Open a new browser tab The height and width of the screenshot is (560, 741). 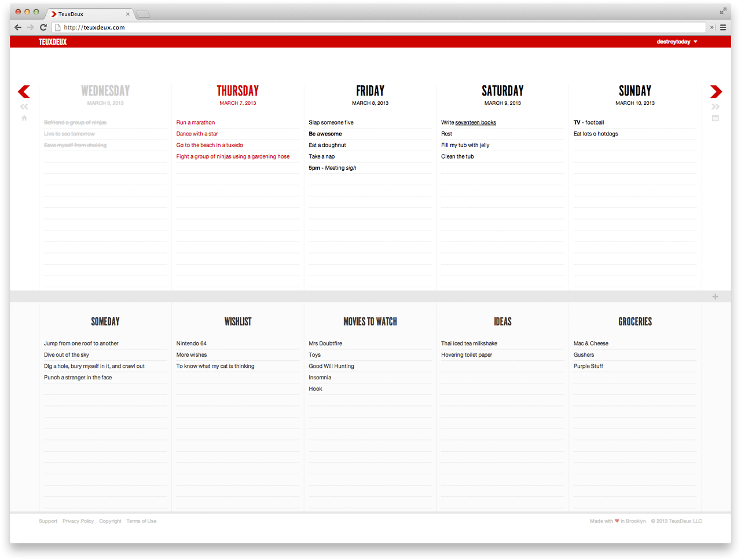pyautogui.click(x=142, y=13)
